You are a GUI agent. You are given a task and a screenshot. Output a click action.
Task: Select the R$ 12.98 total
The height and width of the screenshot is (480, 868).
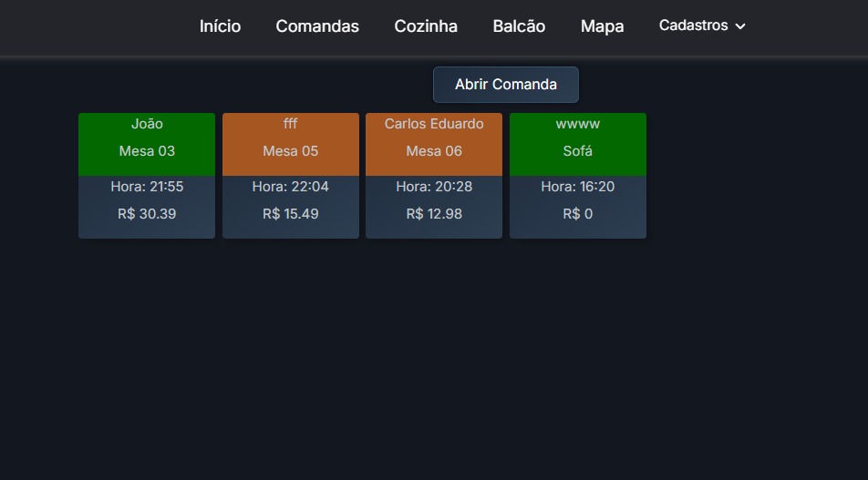pyautogui.click(x=434, y=214)
